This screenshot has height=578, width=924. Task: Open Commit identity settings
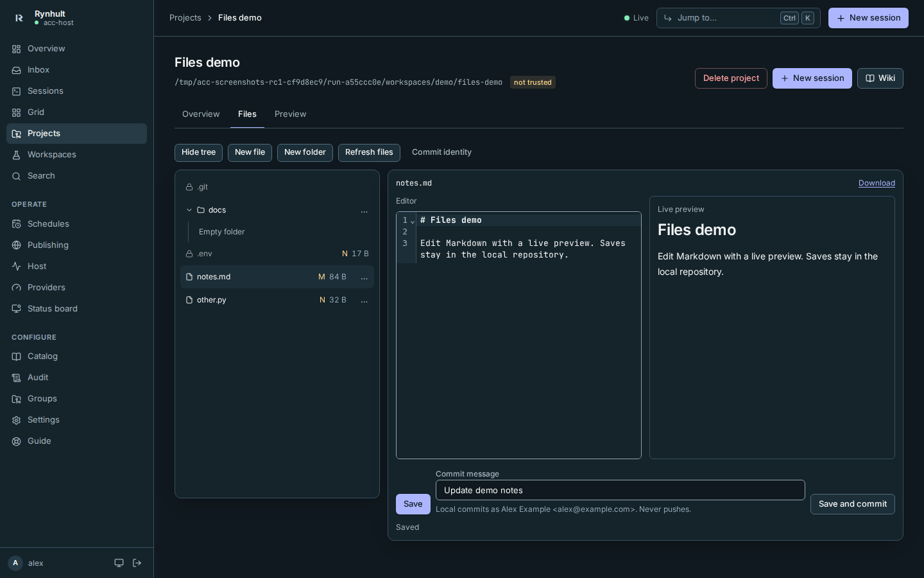coord(442,152)
